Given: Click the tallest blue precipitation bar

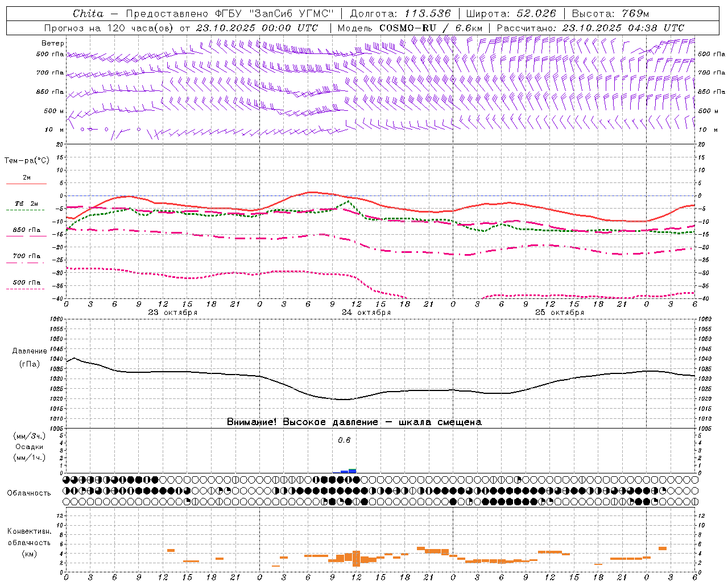Looking at the screenshot, I should [353, 471].
